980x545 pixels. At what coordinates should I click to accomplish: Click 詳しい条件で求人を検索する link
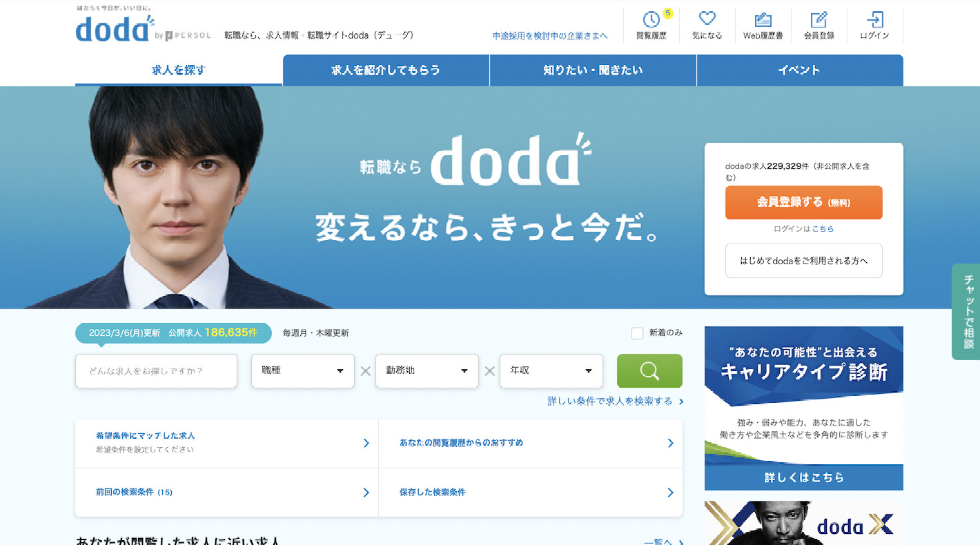coord(616,402)
